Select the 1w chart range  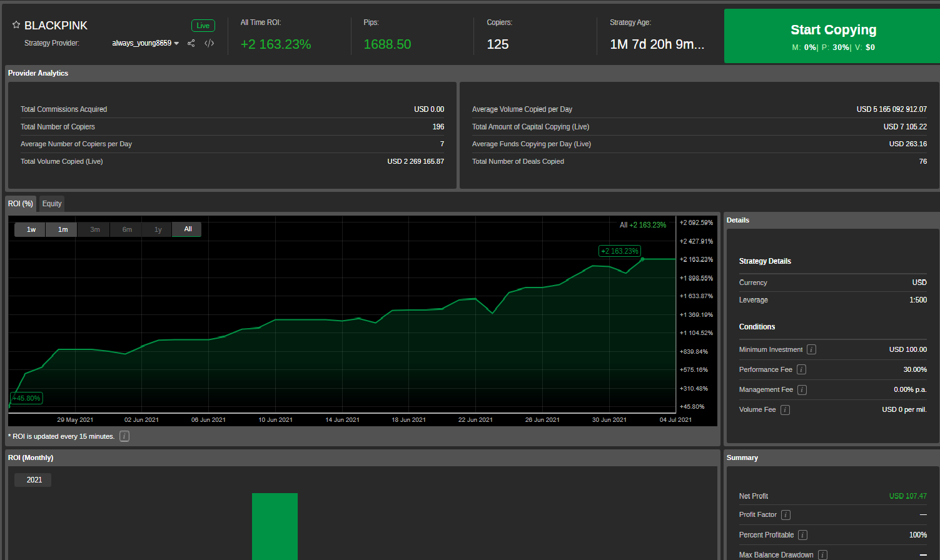point(31,229)
